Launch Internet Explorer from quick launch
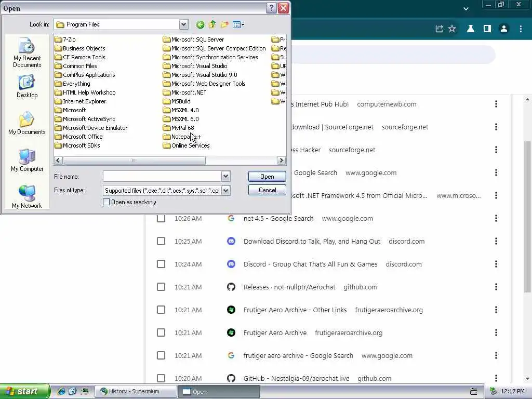Viewport: 532px width, 399px height. 61,391
